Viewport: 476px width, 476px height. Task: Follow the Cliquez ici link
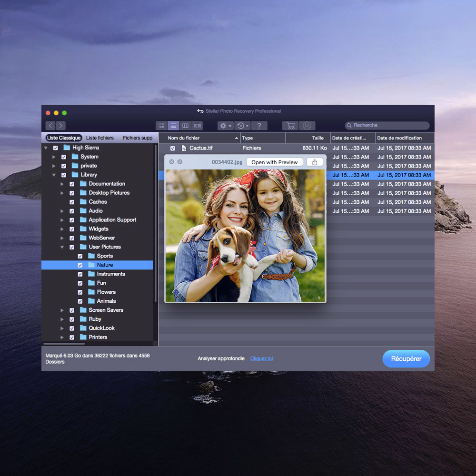261,358
